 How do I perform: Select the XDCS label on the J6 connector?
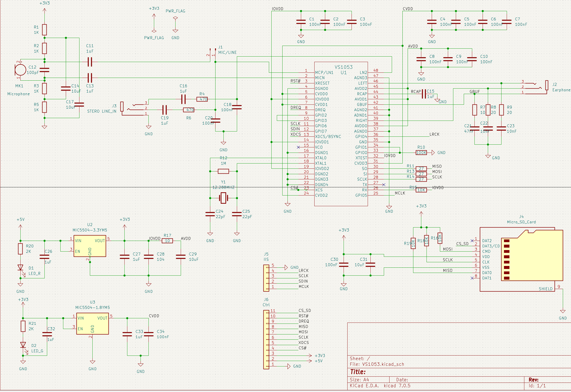tap(304, 343)
